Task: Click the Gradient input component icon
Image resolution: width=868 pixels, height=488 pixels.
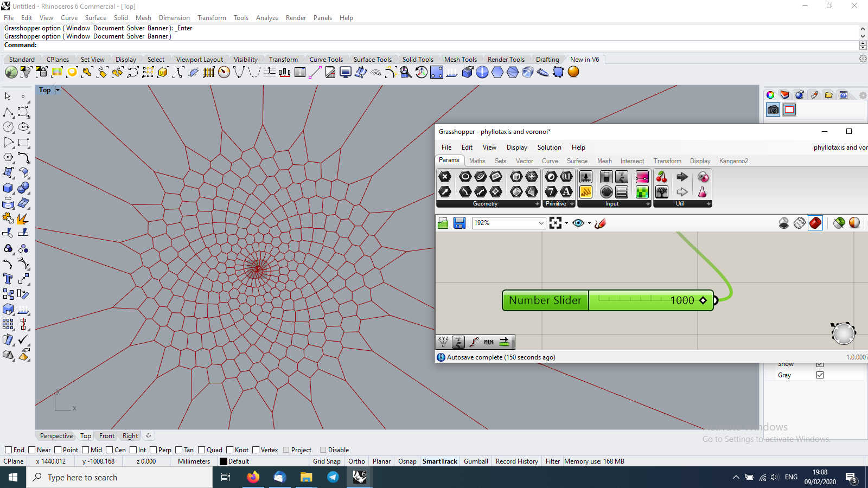Action: [642, 176]
